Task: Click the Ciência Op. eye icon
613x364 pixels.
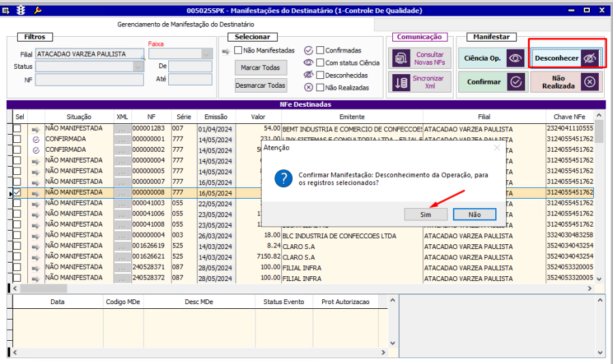Action: click(x=516, y=59)
